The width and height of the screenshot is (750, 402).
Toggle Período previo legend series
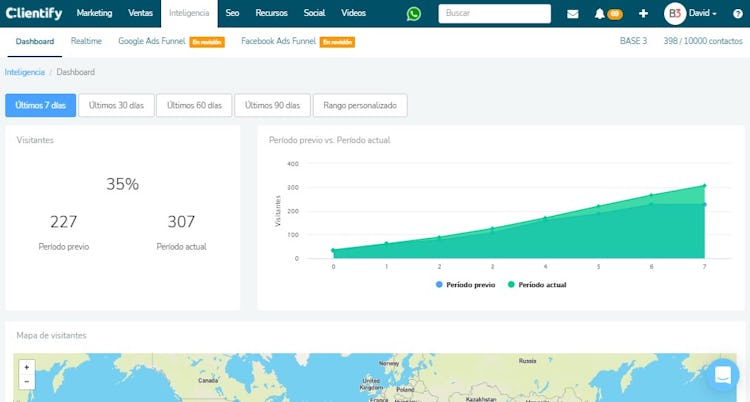[466, 285]
